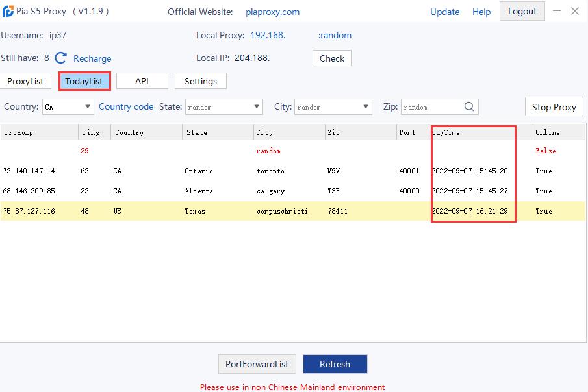This screenshot has width=588, height=392.
Task: Sort by the BuyTime column header
Action: (x=481, y=132)
